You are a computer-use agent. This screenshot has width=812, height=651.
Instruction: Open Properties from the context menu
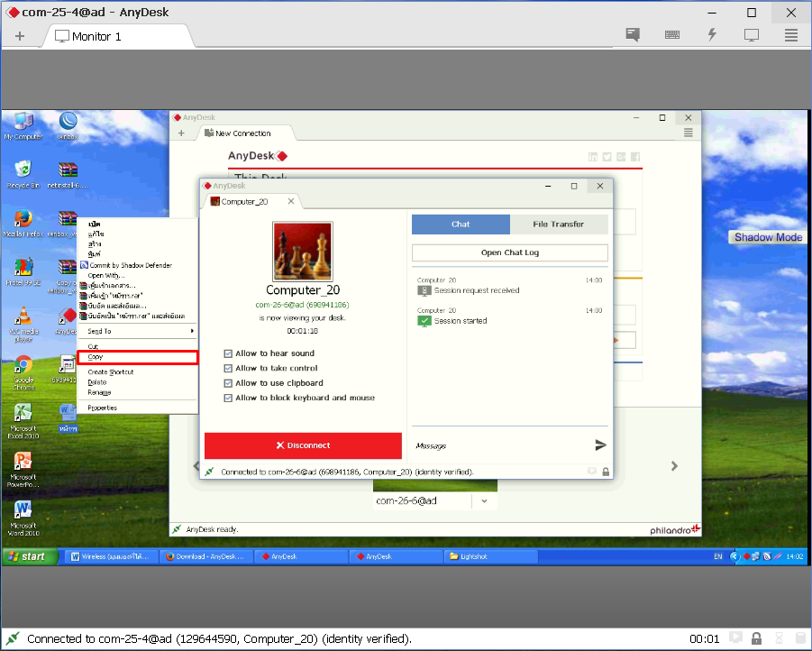(137, 408)
